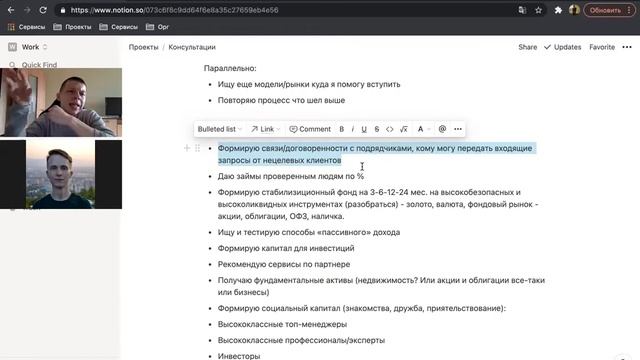Viewport: 640px width, 360px height.
Task: Mark the selection as inline code
Action: click(389, 129)
